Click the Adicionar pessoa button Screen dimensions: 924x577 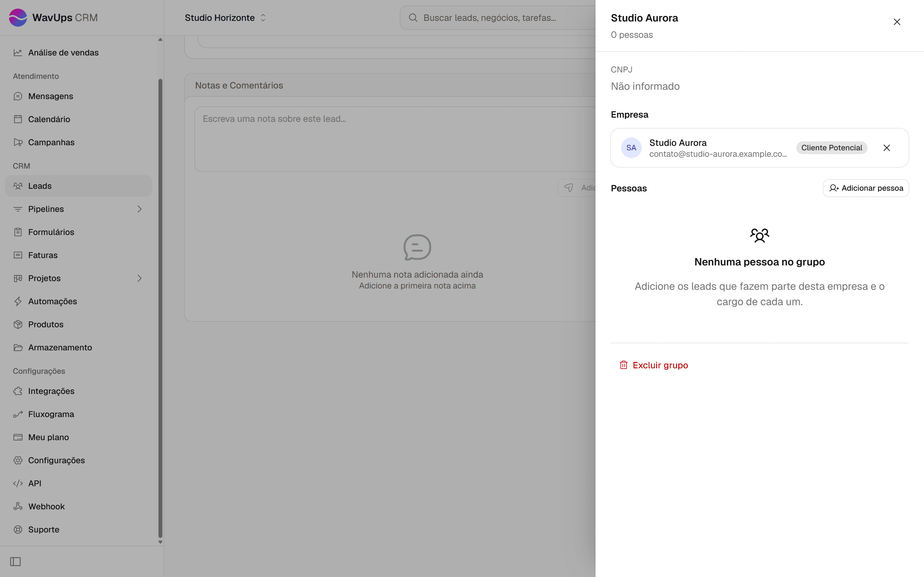pos(866,188)
